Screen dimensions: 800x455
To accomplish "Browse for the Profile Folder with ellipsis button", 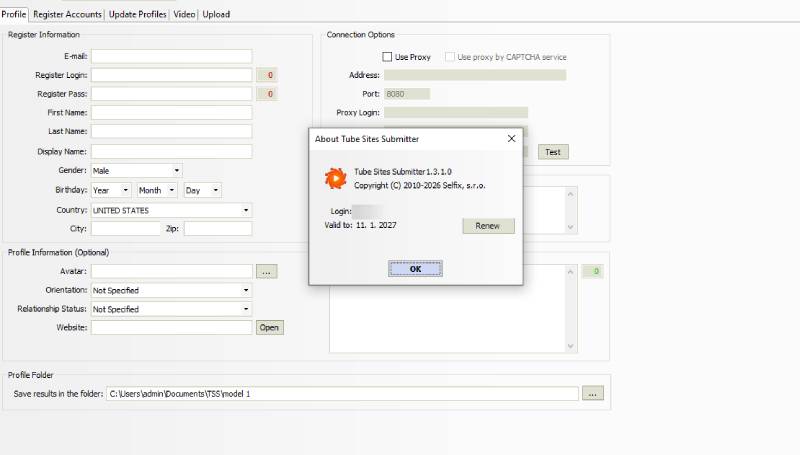I will point(593,393).
